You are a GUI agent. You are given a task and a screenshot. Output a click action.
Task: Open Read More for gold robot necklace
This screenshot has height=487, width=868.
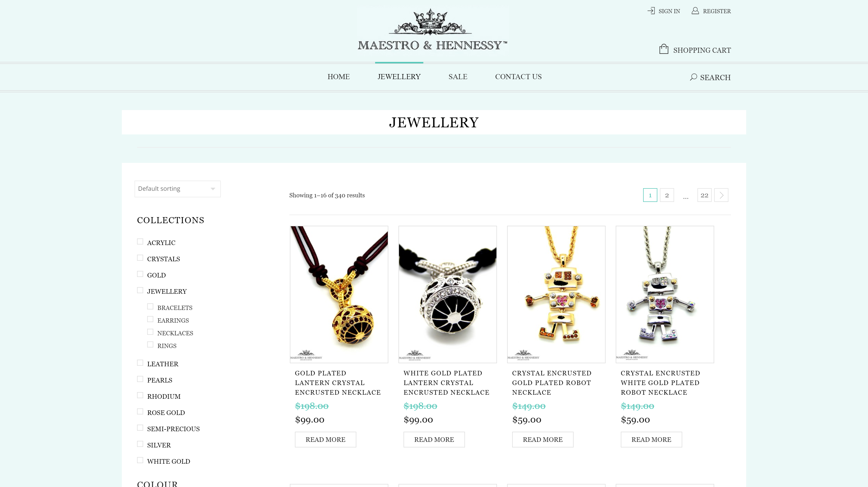(543, 440)
